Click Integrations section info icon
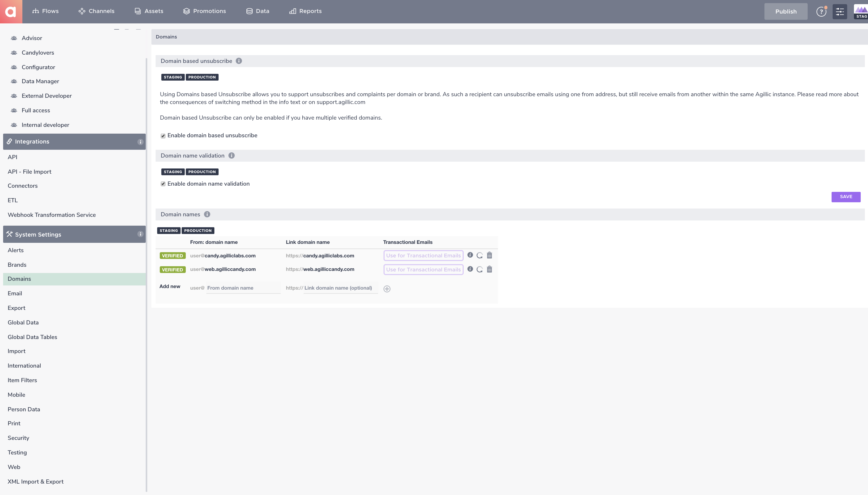Image resolution: width=868 pixels, height=495 pixels. (140, 142)
